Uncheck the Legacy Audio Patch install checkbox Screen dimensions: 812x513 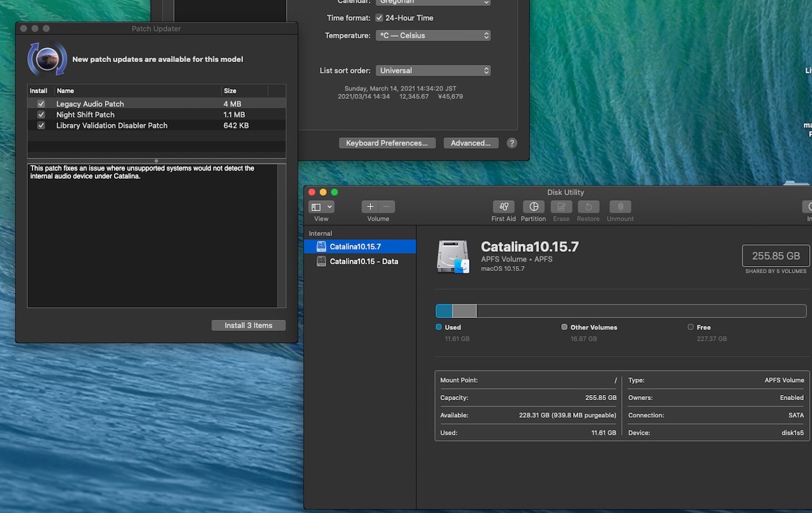(41, 104)
